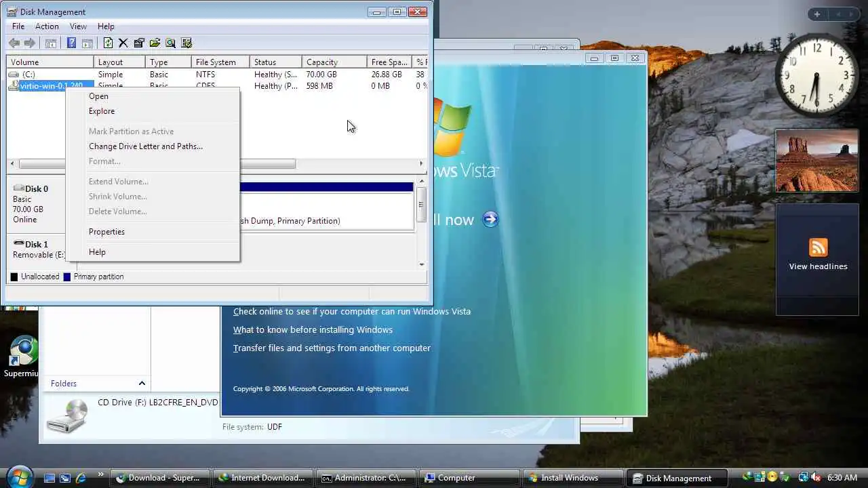Switch to Internet Download taskbar button
The width and height of the screenshot is (868, 488).
pos(263,478)
